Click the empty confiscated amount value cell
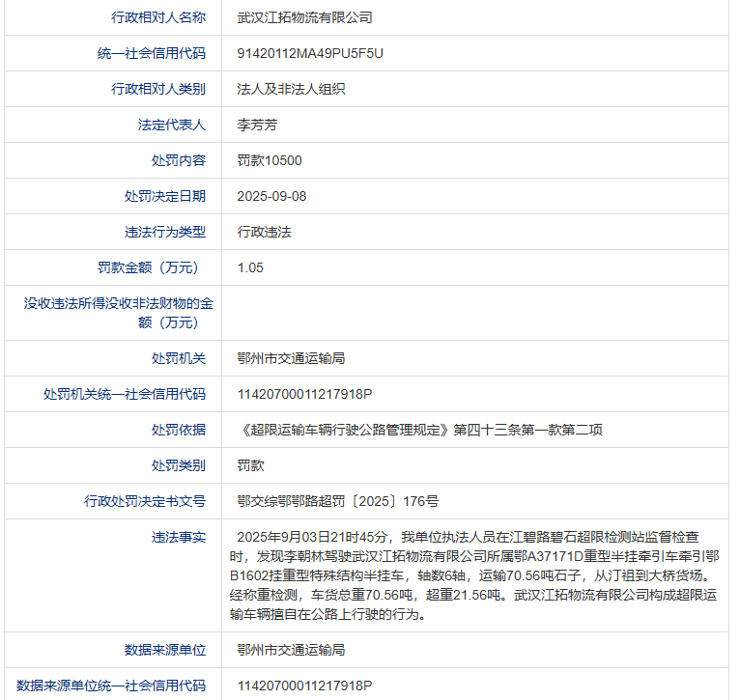Screen dimensions: 740x700 tap(473, 313)
